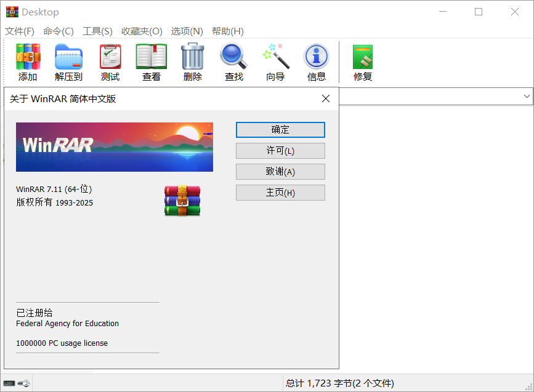Click the License 许可(L) button
This screenshot has height=392, width=534.
tap(280, 151)
